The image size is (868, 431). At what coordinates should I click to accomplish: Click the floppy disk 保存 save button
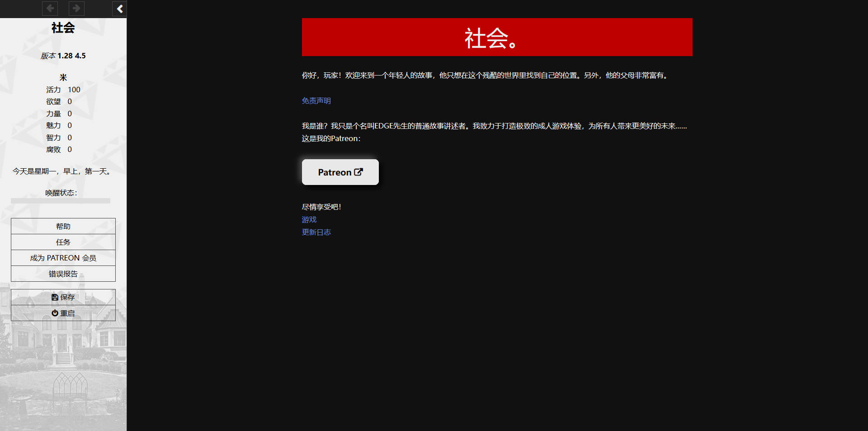pos(63,297)
